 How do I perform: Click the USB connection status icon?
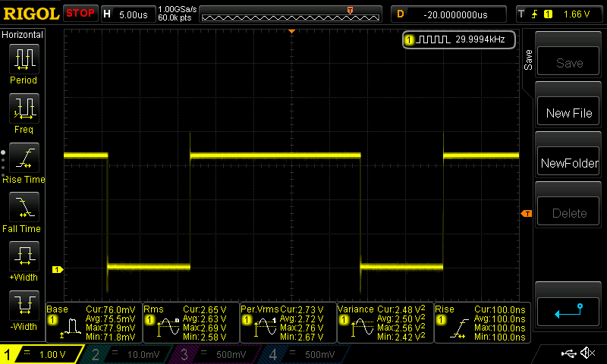568,353
